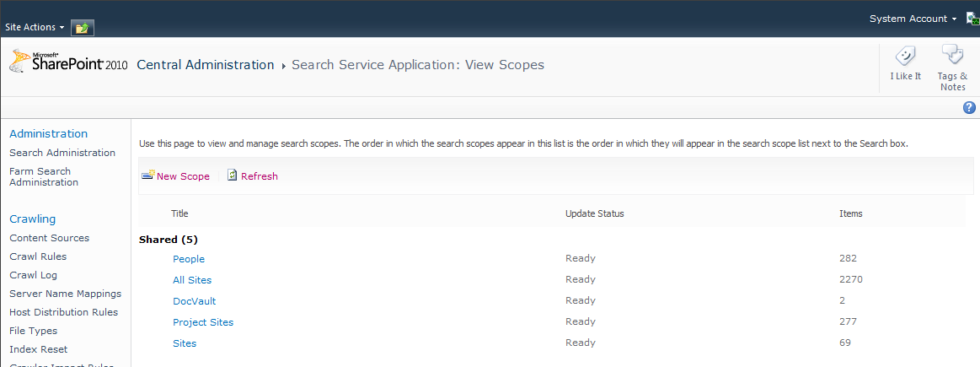Open Host Distribution Rules

pos(64,312)
